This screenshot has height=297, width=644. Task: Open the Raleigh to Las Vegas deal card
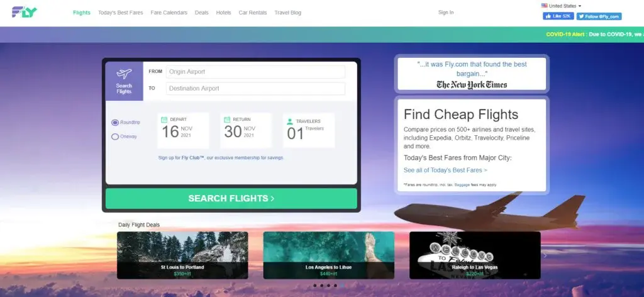tap(475, 255)
